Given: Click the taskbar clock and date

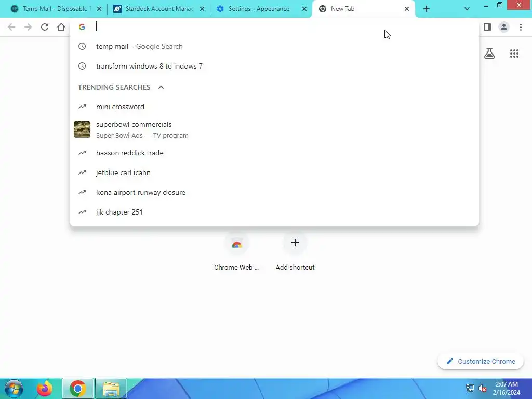Looking at the screenshot, I should click(506, 389).
